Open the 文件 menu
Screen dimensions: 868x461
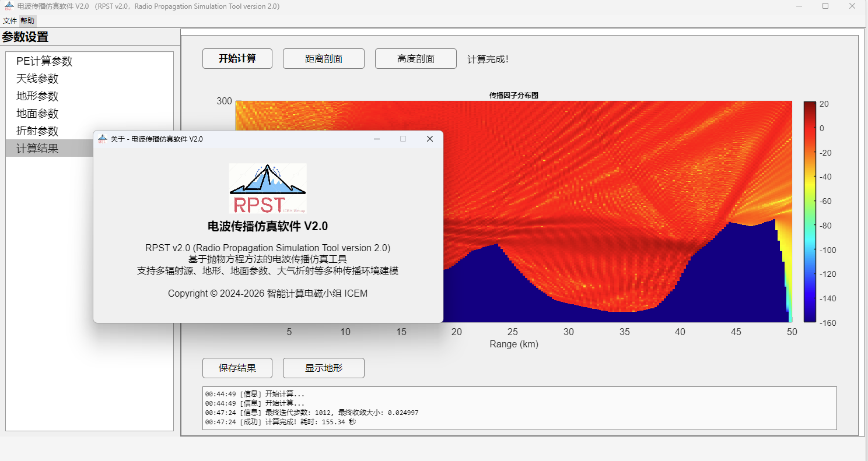tap(10, 20)
